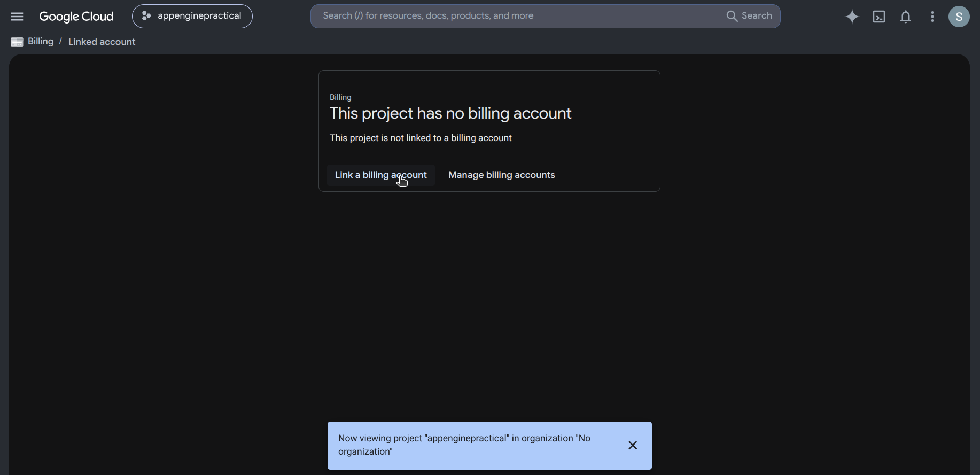Viewport: 980px width, 475px height.
Task: Focus the resources search field
Action: tap(518, 16)
